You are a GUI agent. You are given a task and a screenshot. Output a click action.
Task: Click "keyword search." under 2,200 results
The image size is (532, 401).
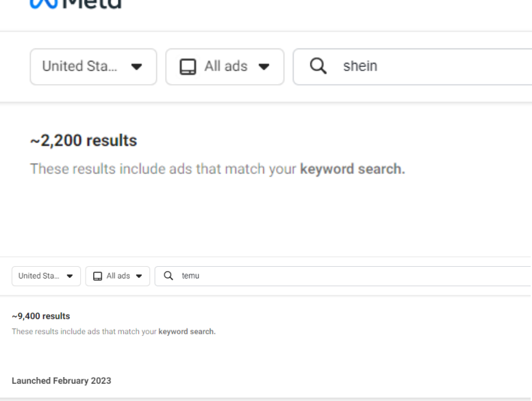(353, 168)
